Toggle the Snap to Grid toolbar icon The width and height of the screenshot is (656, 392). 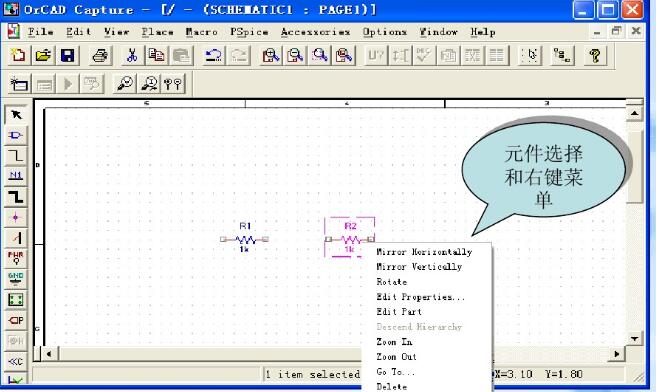[x=530, y=55]
